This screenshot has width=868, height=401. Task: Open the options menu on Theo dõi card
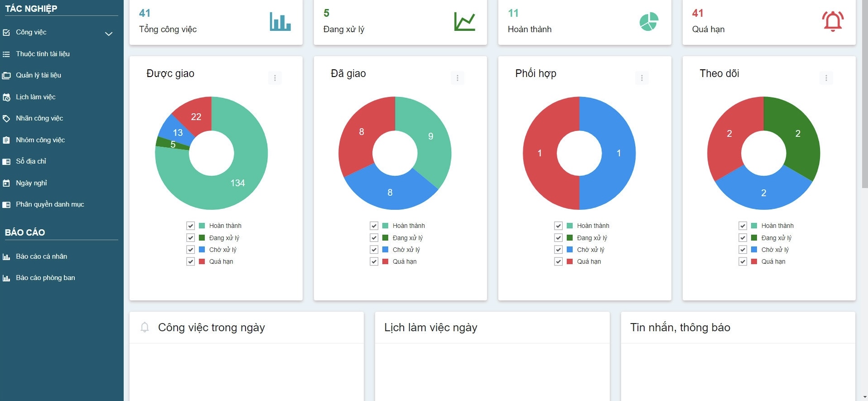tap(826, 78)
